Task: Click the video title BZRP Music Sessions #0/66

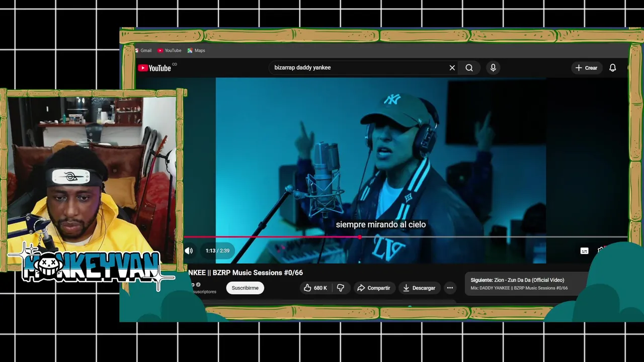Action: tap(246, 273)
